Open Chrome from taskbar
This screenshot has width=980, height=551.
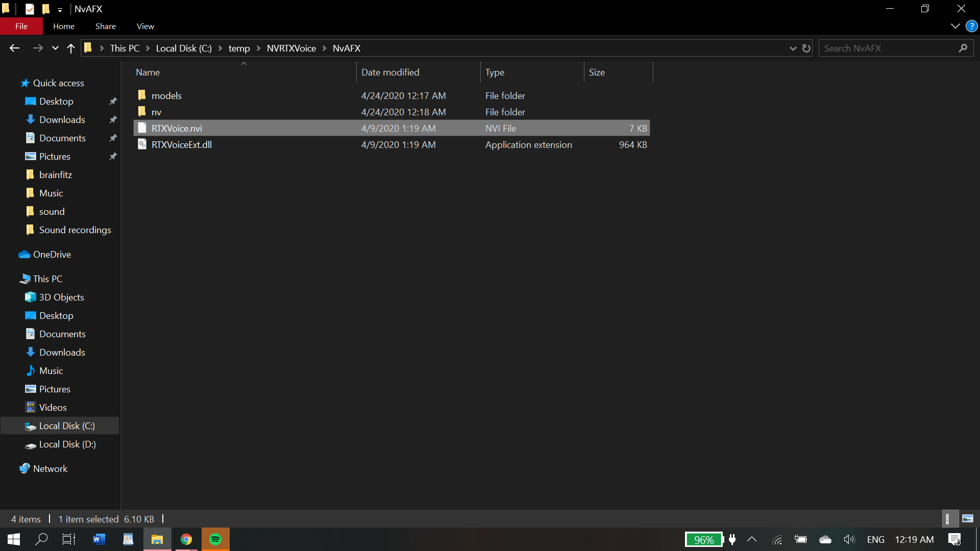pyautogui.click(x=186, y=539)
